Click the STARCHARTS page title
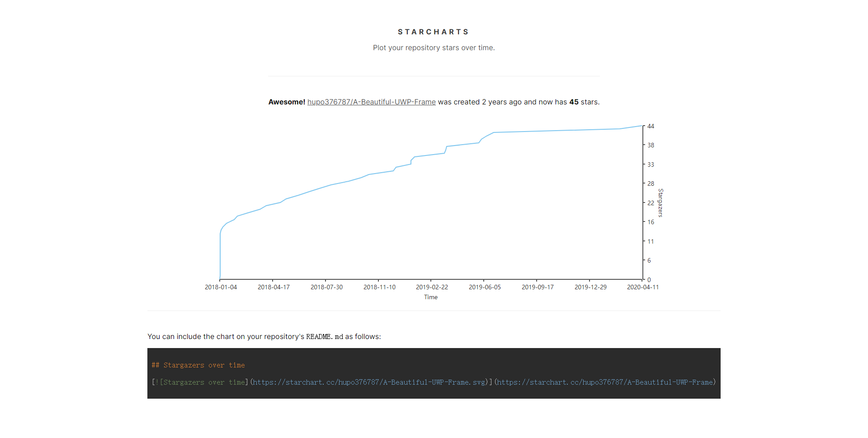The height and width of the screenshot is (438, 868). (434, 32)
